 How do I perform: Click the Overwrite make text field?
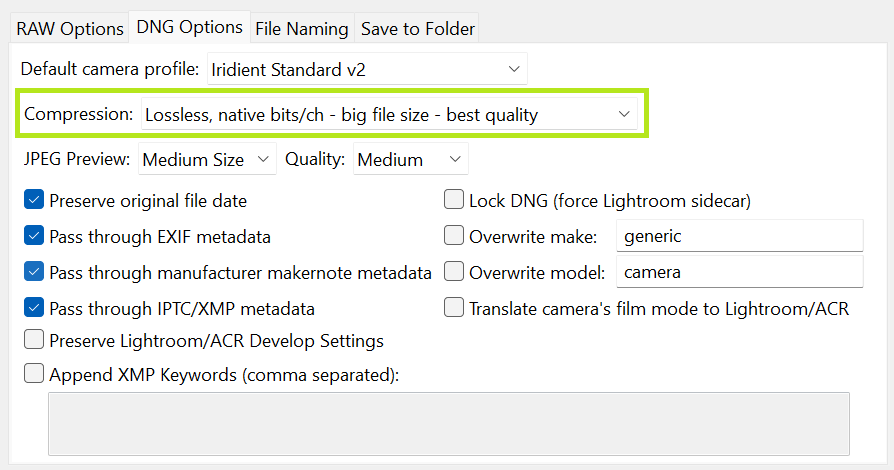(x=738, y=237)
